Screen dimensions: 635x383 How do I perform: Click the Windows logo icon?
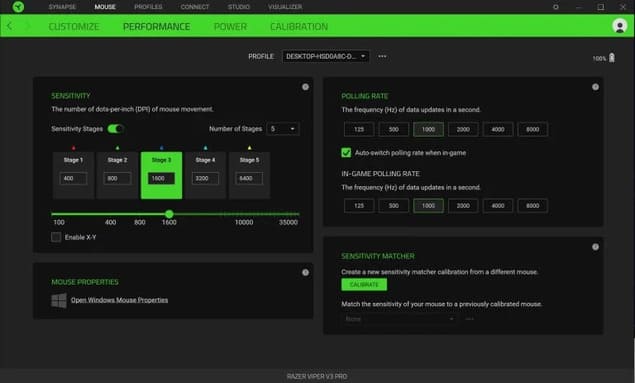click(x=59, y=300)
